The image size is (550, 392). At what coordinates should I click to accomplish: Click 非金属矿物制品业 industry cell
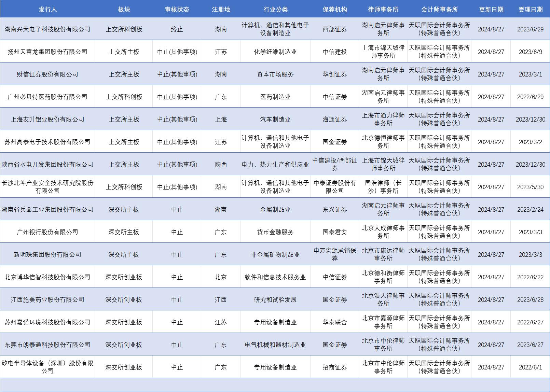coord(275,255)
